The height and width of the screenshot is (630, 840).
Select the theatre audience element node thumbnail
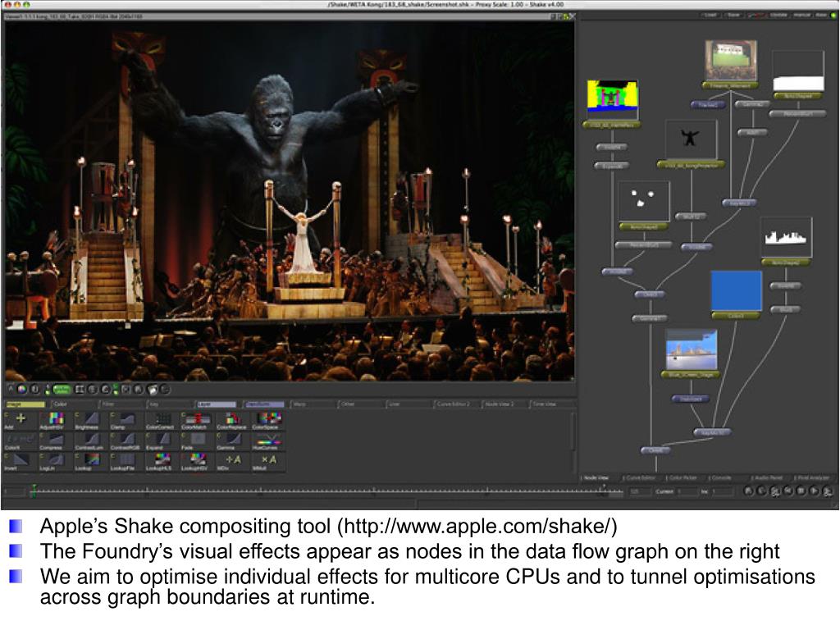tap(731, 60)
